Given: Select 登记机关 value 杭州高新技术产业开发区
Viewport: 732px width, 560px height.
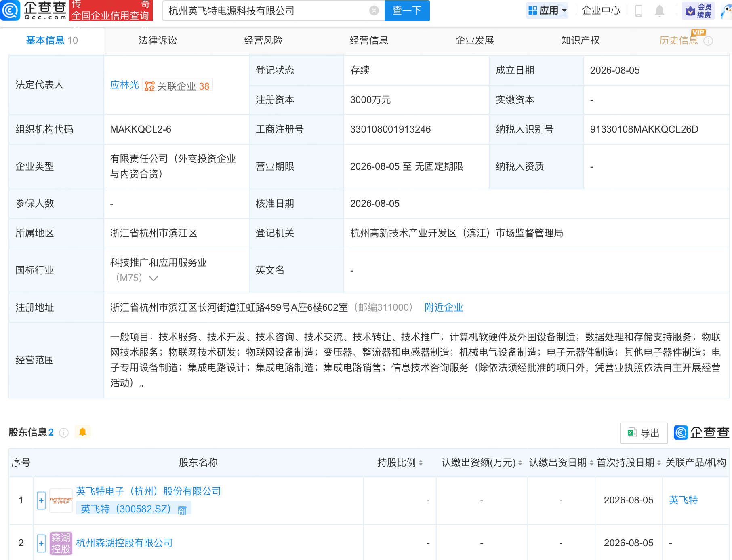Looking at the screenshot, I should 456,233.
